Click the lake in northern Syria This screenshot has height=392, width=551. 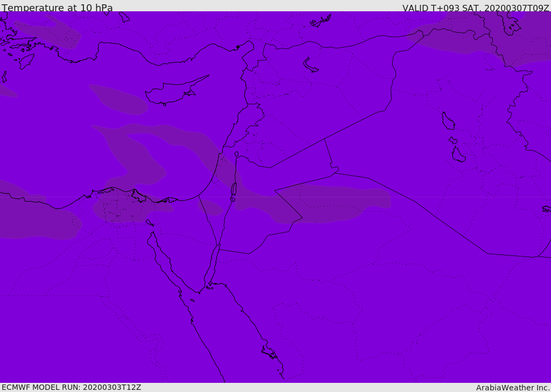tap(310, 65)
